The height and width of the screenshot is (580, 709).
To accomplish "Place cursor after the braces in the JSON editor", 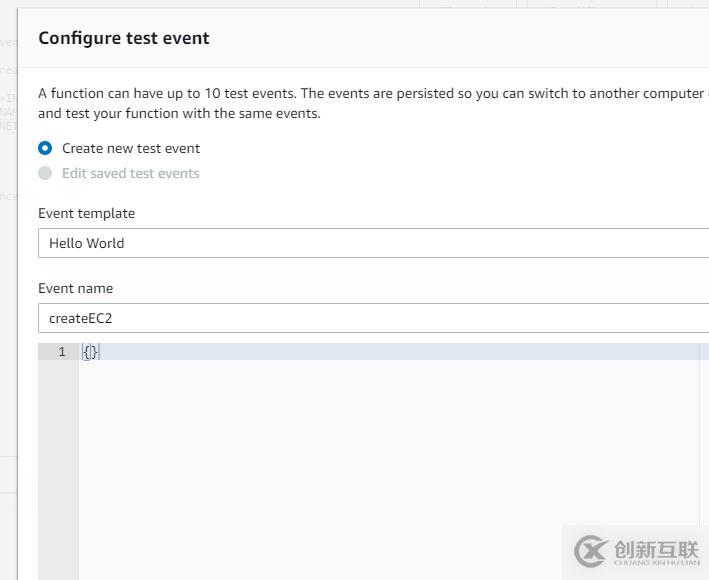I will point(98,352).
